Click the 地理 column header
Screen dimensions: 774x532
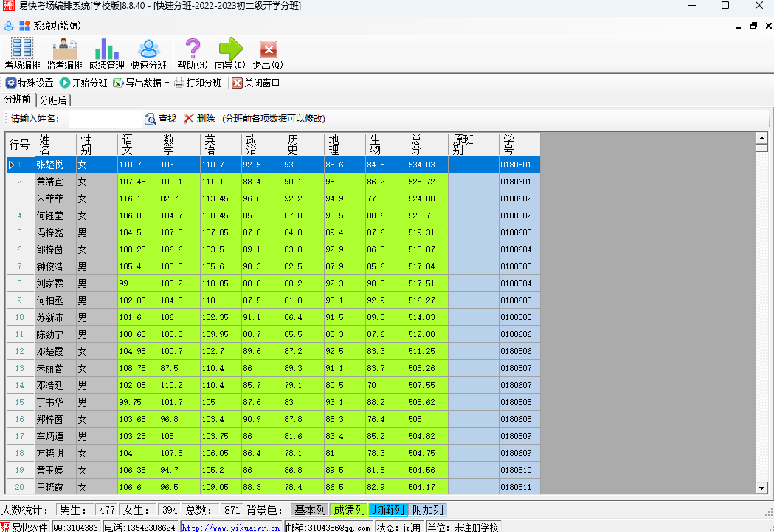[x=345, y=145]
